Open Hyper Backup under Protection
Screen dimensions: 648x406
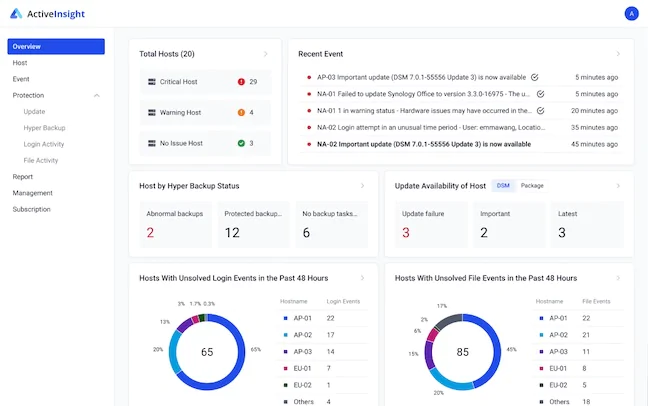(x=44, y=128)
